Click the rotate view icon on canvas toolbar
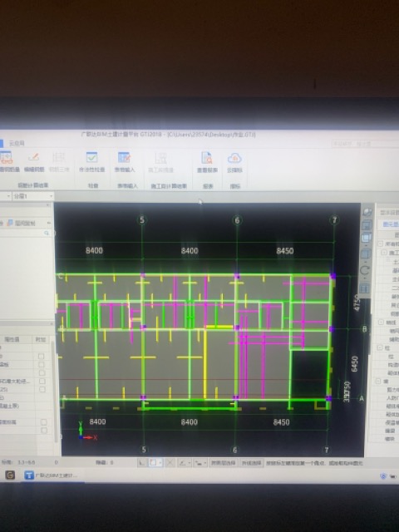Viewport: 399px width, 532px height. pyautogui.click(x=365, y=270)
